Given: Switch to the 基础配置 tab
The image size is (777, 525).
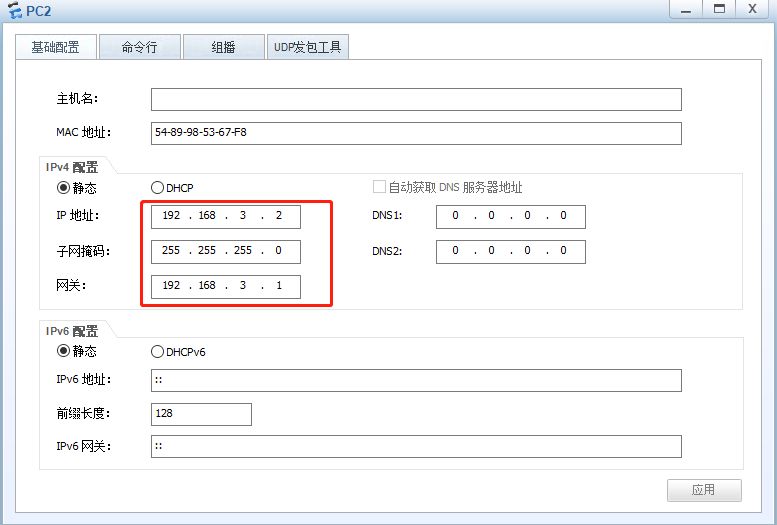Looking at the screenshot, I should (56, 47).
